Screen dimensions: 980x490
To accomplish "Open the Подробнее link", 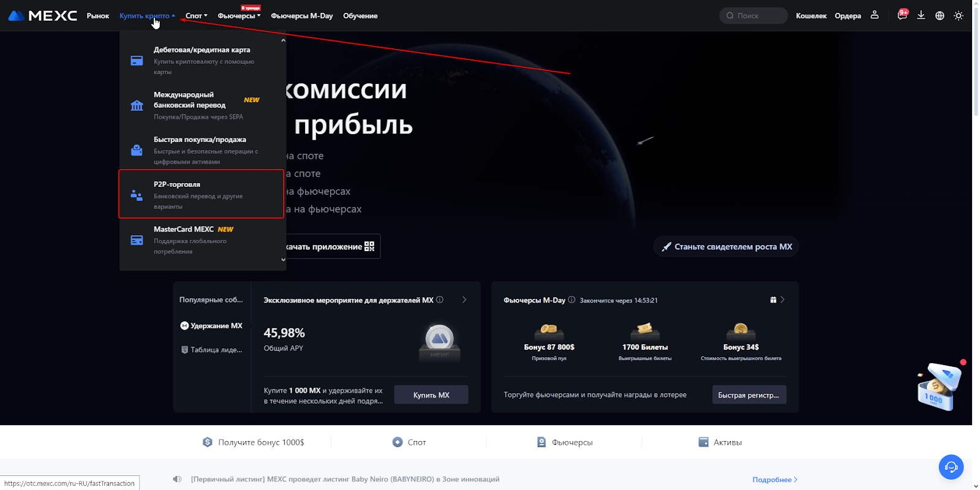I will click(x=775, y=480).
